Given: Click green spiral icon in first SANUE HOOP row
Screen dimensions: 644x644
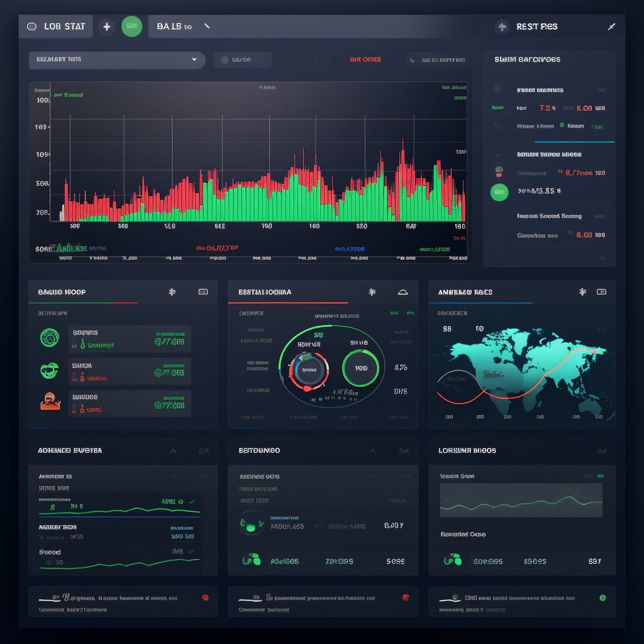Looking at the screenshot, I should [x=50, y=338].
